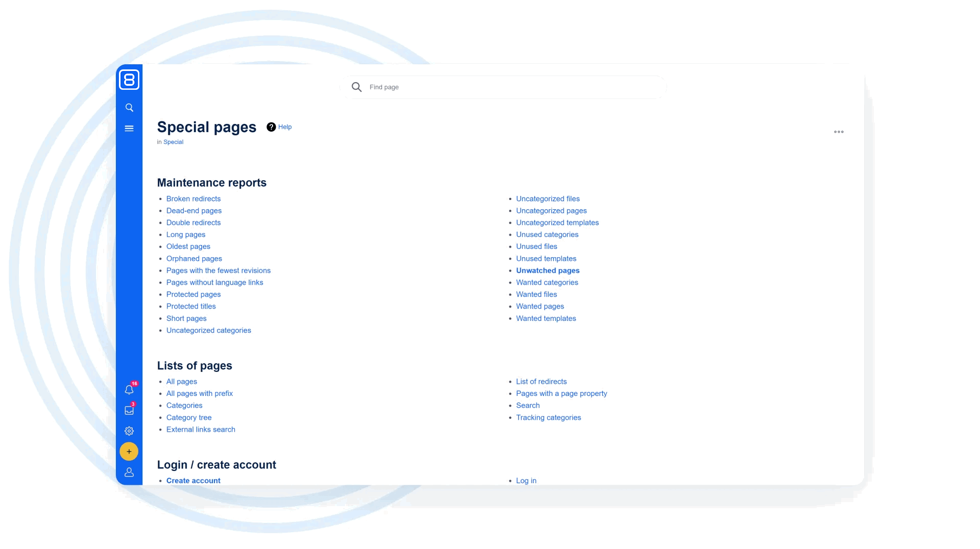Image resolution: width=980 pixels, height=549 pixels.
Task: Click the yellow plus create button
Action: click(x=129, y=452)
